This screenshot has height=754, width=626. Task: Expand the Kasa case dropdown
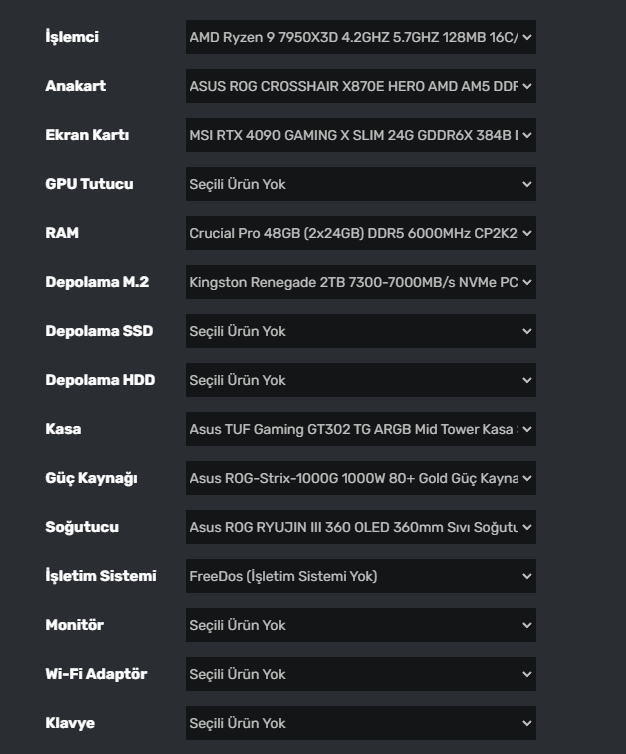(x=360, y=430)
